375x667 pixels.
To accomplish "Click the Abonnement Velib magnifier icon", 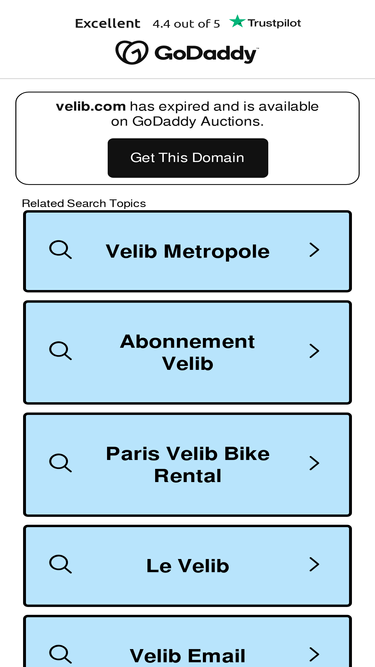I will pyautogui.click(x=60, y=351).
